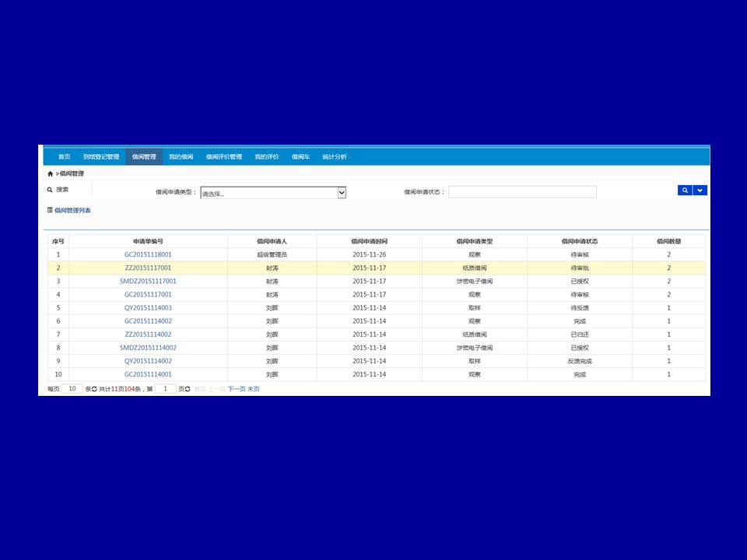
Task: Open the 借阅评价管理 menu tab
Action: (224, 156)
